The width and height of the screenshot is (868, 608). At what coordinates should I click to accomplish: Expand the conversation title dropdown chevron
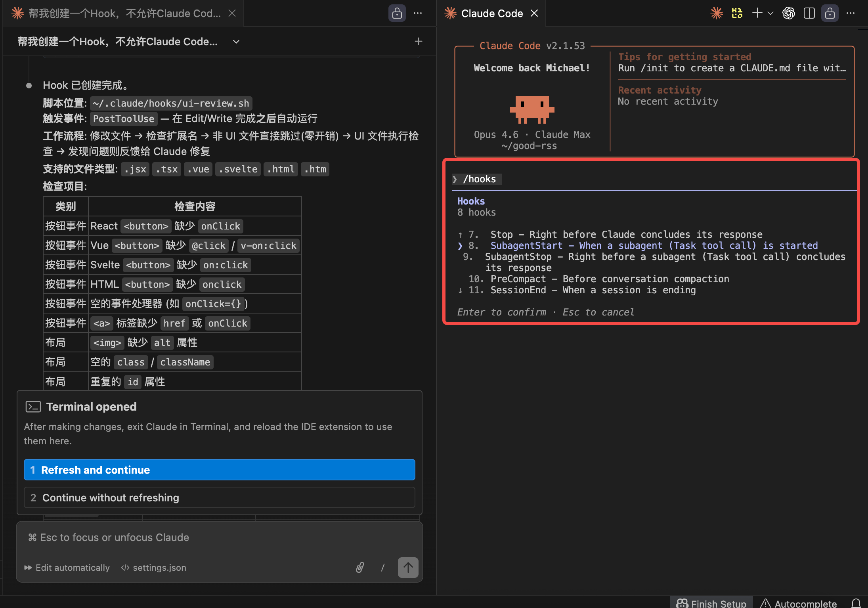[x=236, y=42]
